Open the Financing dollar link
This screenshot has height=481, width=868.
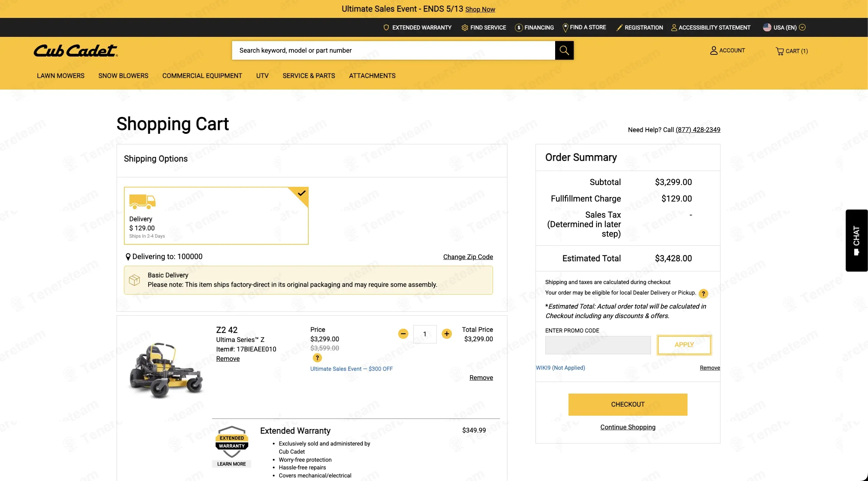click(534, 27)
